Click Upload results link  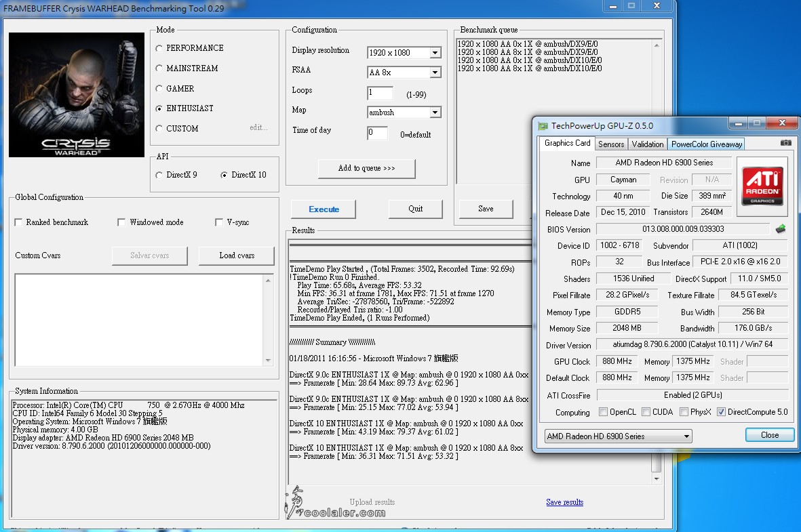click(x=372, y=502)
